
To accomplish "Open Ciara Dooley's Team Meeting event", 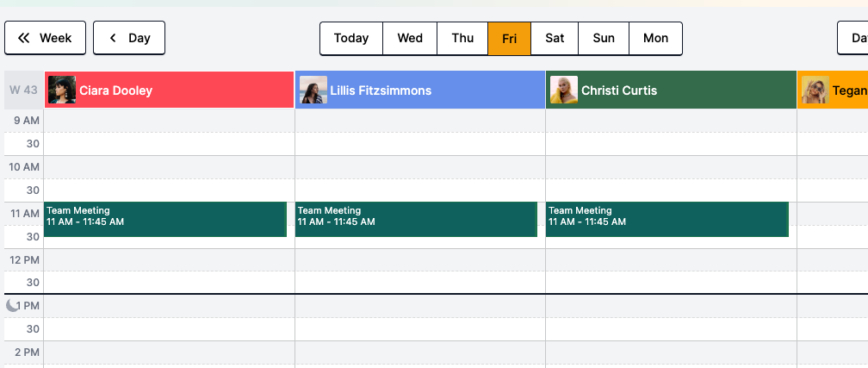I will (164, 219).
